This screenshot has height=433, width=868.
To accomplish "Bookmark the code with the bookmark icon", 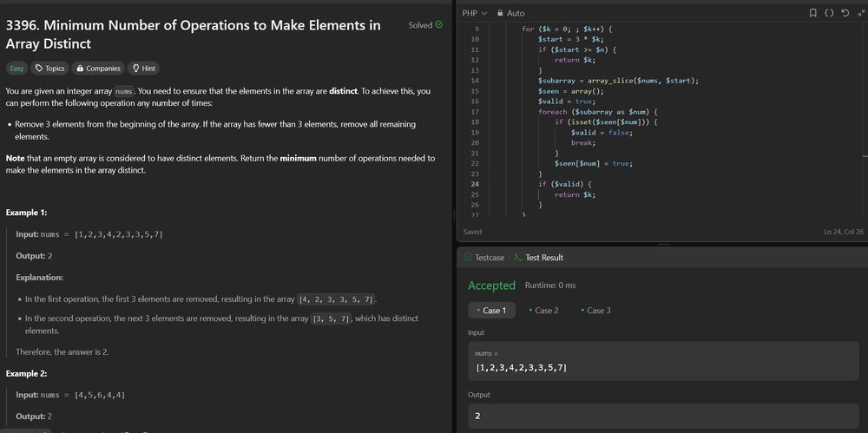I will tap(812, 13).
